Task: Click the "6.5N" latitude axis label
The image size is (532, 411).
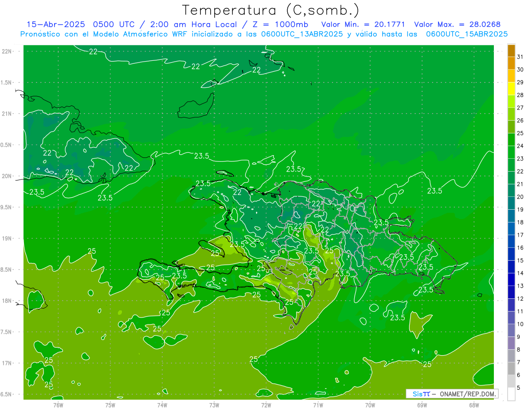Action: 7,394
